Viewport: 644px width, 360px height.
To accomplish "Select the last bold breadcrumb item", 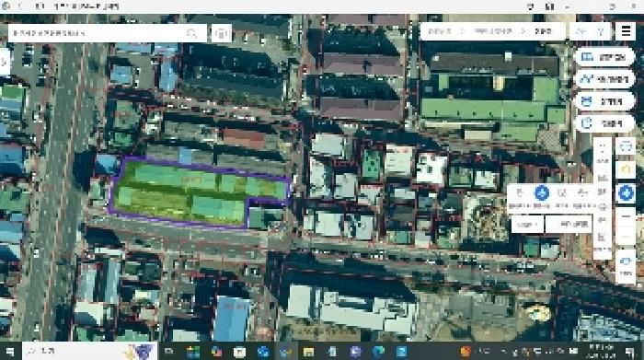I will click(x=543, y=31).
